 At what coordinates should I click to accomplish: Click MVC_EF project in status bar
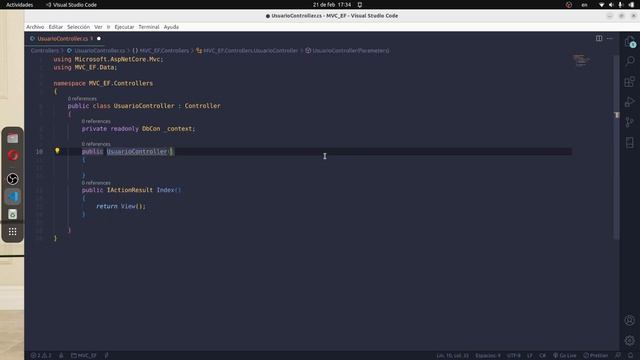84,356
